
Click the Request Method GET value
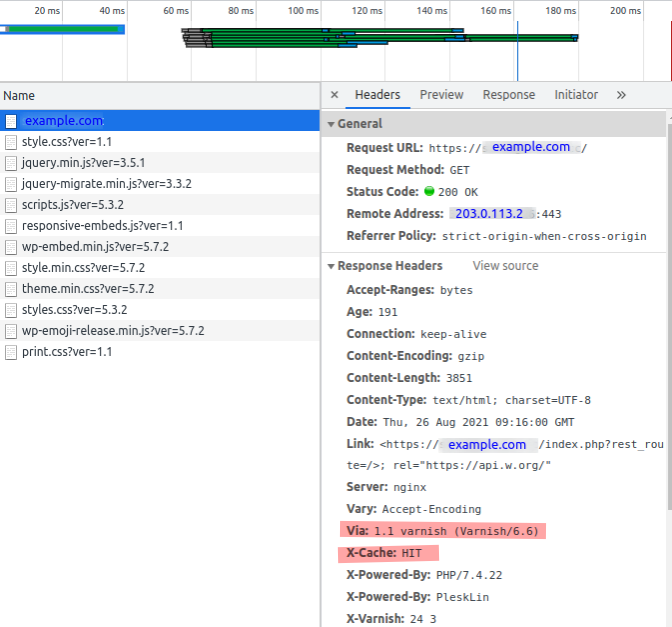[459, 170]
